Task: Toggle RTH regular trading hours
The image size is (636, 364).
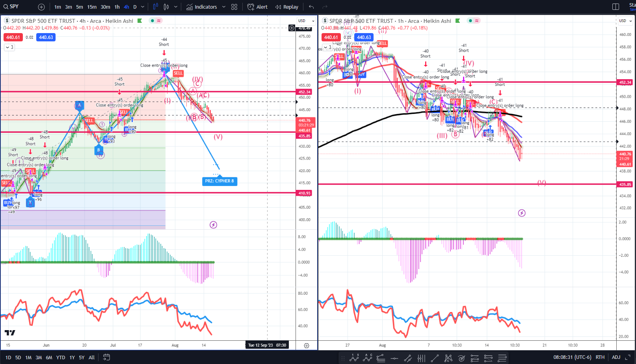Action: 600,357
